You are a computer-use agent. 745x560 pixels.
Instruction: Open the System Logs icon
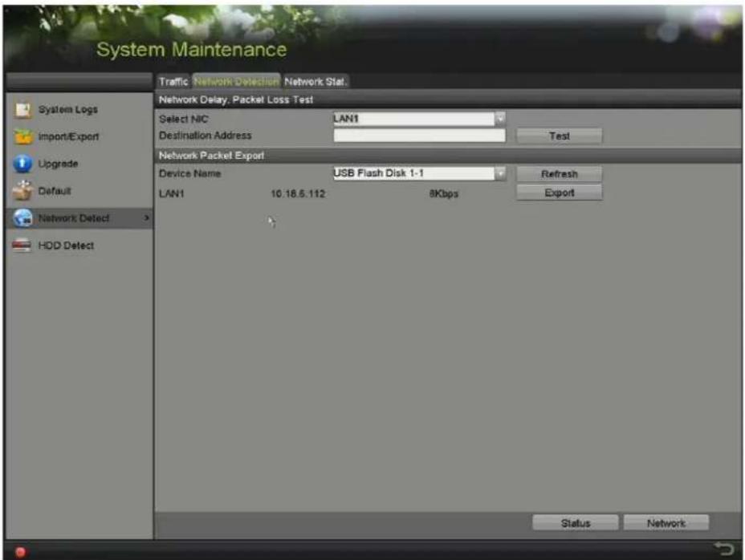[x=22, y=110]
